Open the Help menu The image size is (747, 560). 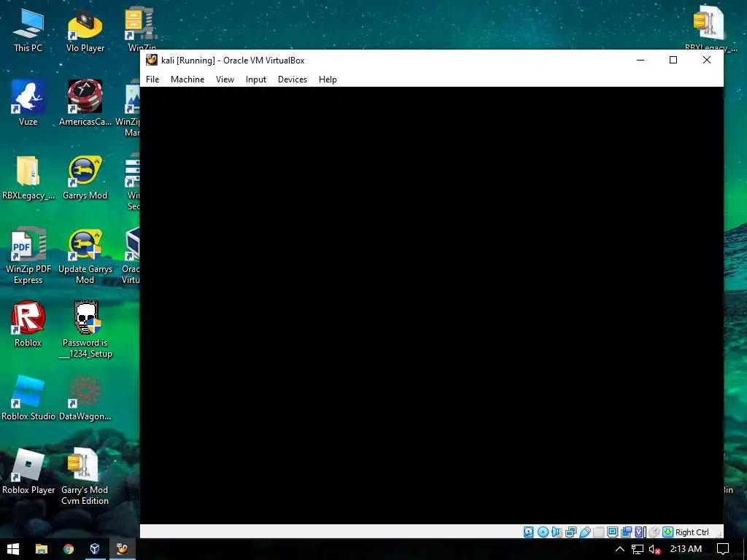click(x=328, y=79)
